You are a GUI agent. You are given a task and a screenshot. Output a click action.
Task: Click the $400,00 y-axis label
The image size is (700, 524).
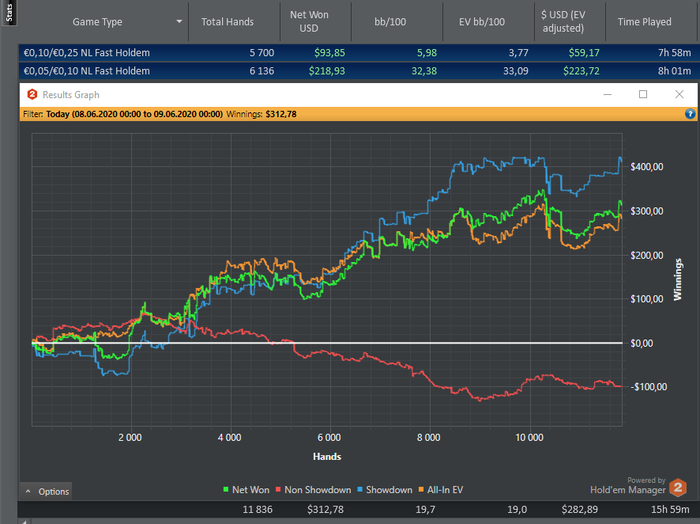tap(646, 167)
